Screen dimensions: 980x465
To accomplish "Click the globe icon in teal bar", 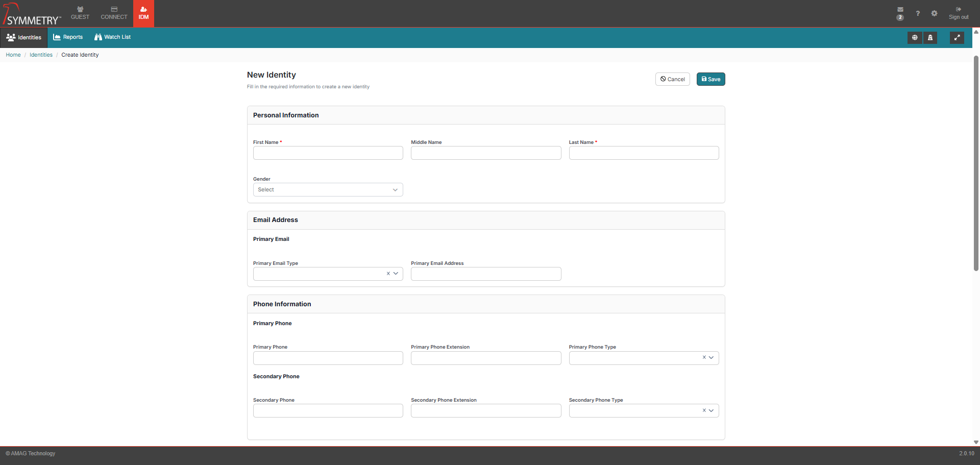I will (x=914, y=37).
